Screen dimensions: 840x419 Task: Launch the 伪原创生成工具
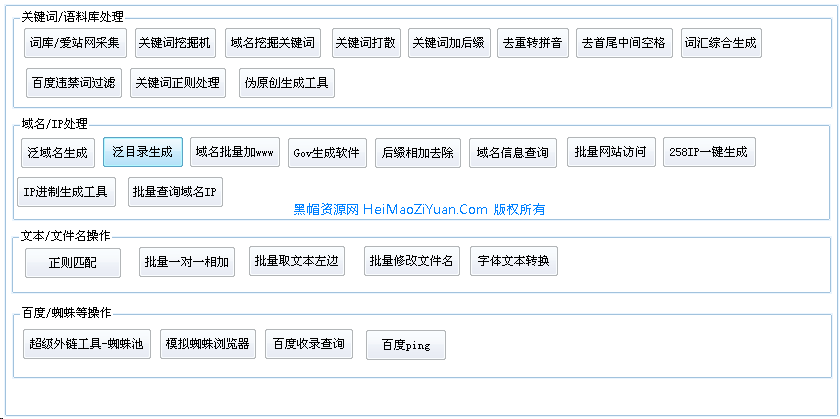[x=287, y=83]
